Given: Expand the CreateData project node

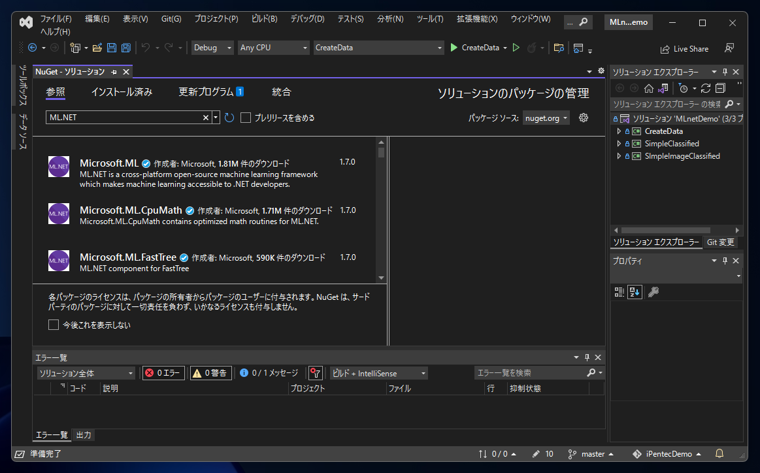Looking at the screenshot, I should pos(618,131).
